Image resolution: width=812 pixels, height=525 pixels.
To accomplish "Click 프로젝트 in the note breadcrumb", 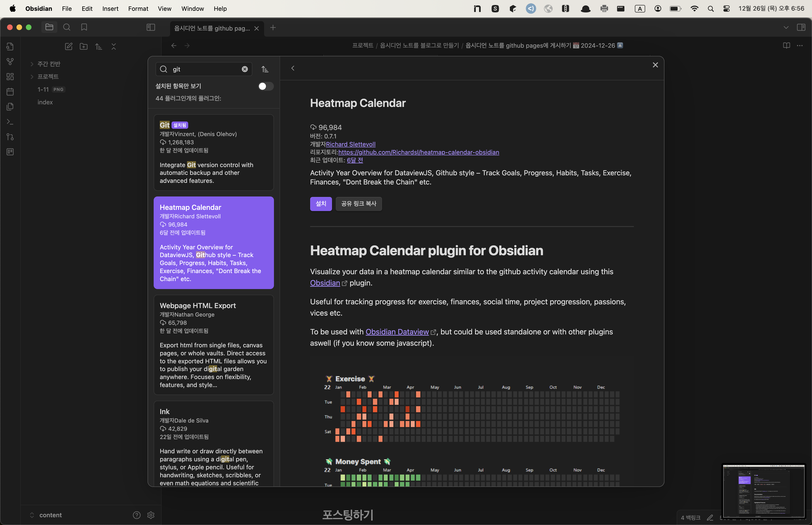I will [x=363, y=45].
